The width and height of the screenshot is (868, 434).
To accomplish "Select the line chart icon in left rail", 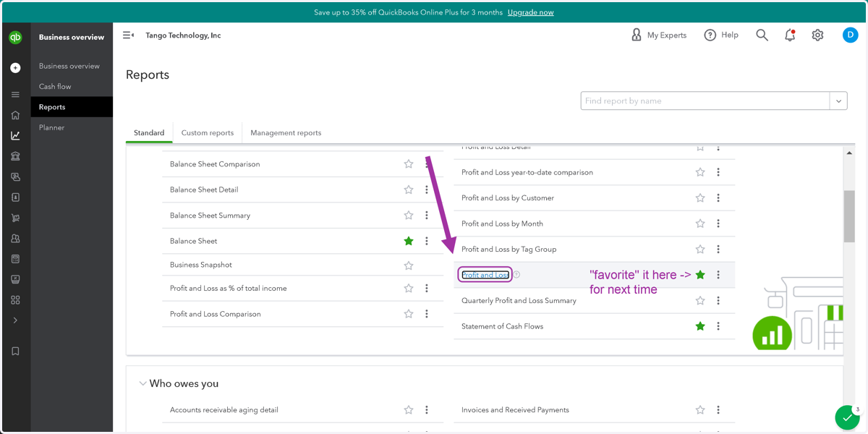I will pos(15,135).
